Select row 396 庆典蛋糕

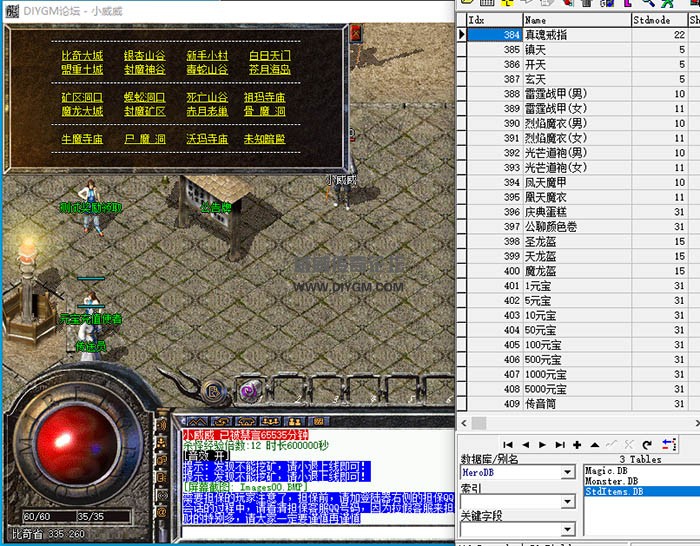click(579, 212)
